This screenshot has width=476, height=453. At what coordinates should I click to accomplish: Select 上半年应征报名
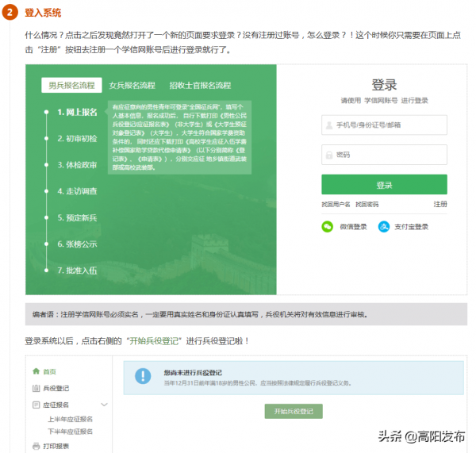[70, 420]
